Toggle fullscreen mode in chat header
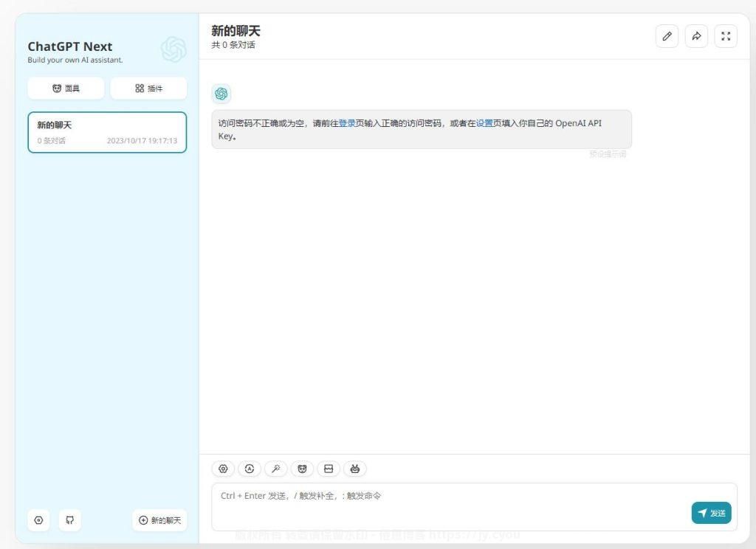The height and width of the screenshot is (549, 756). [x=726, y=36]
